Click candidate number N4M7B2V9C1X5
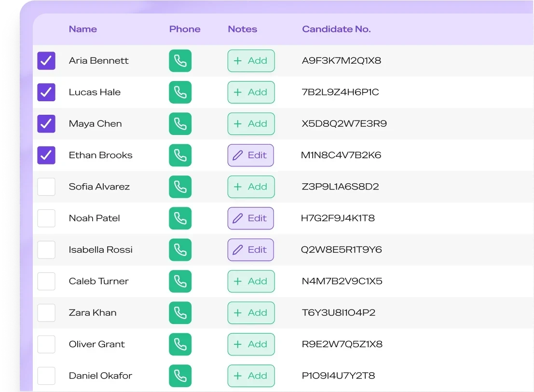The height and width of the screenshot is (392, 534). (342, 281)
